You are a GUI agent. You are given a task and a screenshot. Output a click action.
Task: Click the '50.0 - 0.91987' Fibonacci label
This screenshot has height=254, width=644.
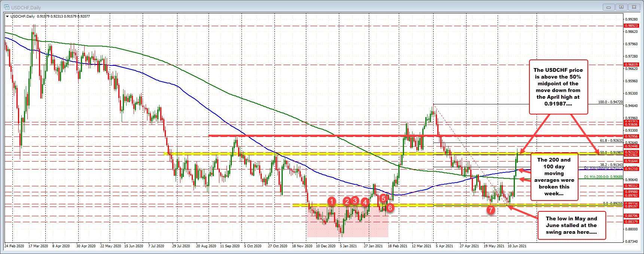(x=611, y=153)
